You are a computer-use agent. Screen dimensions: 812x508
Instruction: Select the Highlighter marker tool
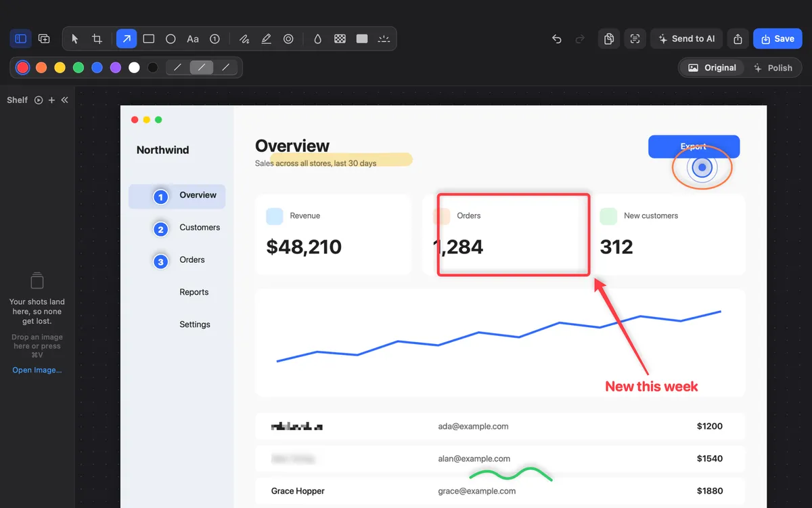click(267, 39)
